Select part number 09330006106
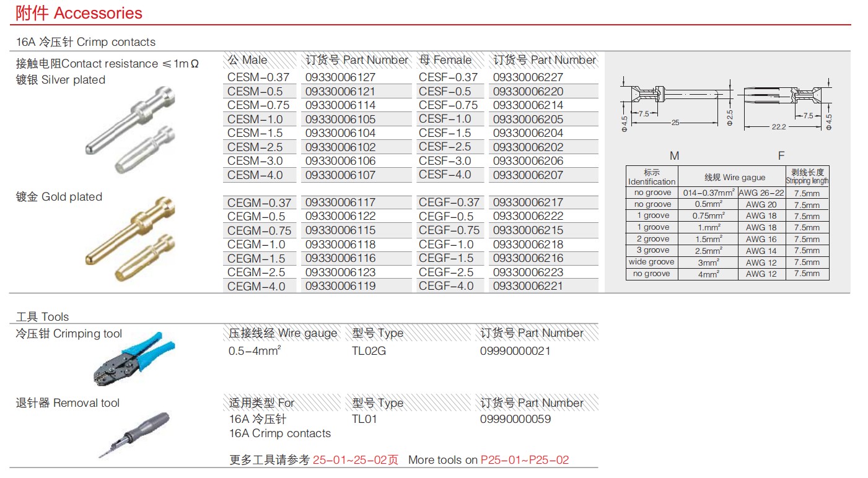The width and height of the screenshot is (868, 478). [x=340, y=161]
